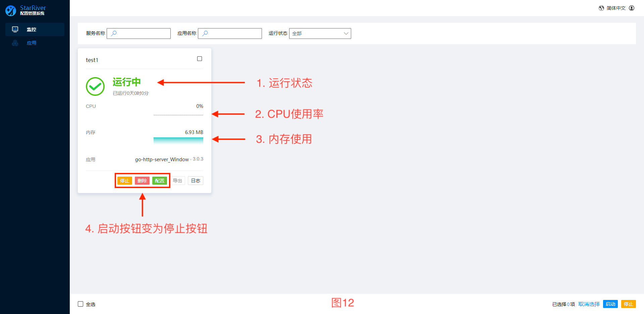Click the globe language icon
The height and width of the screenshot is (314, 644).
click(x=601, y=8)
